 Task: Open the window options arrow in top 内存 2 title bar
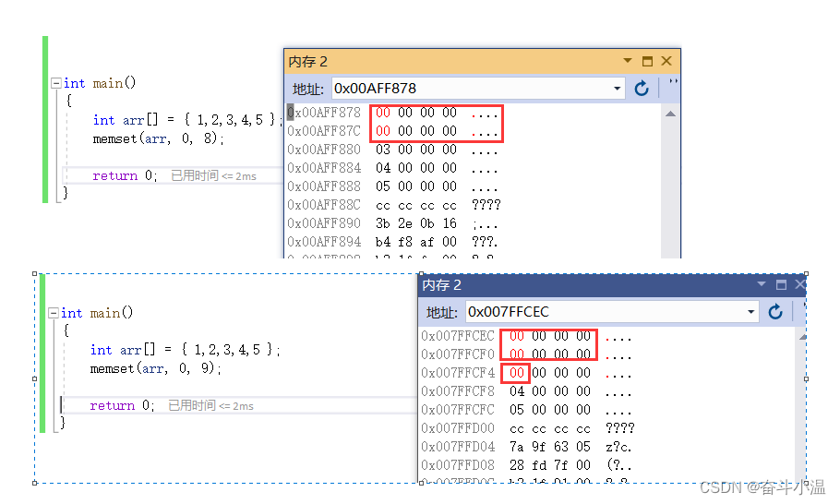[x=628, y=61]
